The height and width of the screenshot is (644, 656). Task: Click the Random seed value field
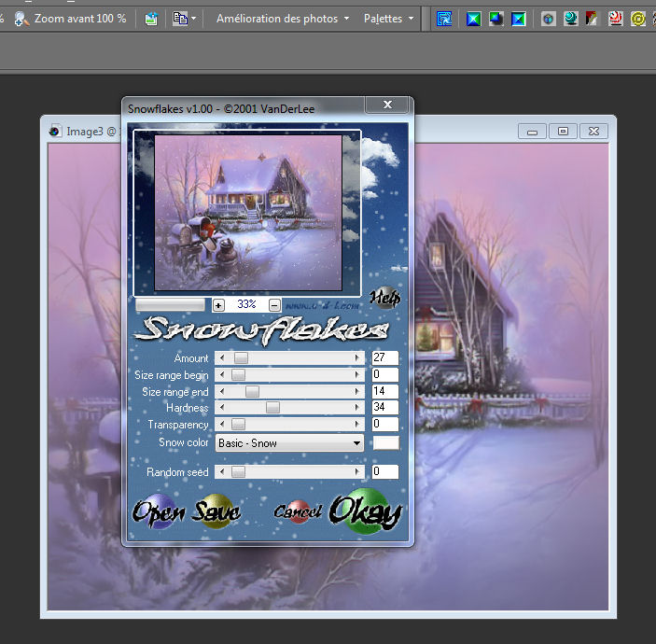(384, 471)
